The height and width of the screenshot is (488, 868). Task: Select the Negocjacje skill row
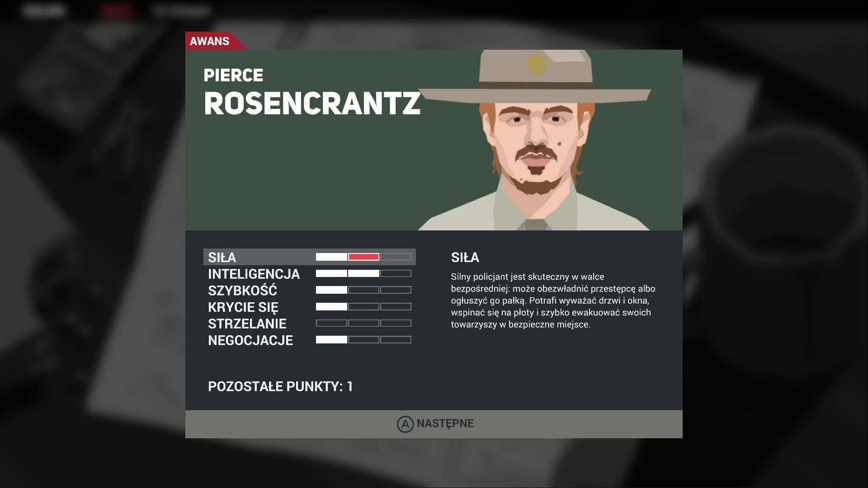250,340
